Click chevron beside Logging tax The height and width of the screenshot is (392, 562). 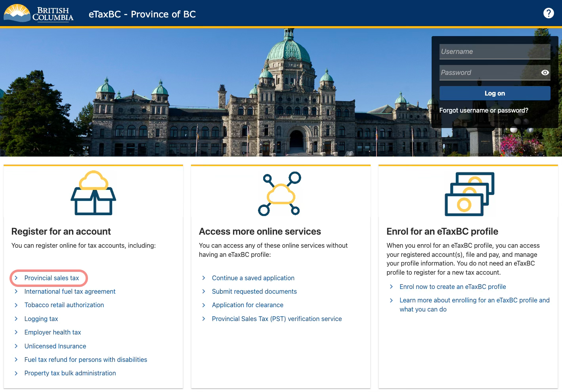coord(16,319)
